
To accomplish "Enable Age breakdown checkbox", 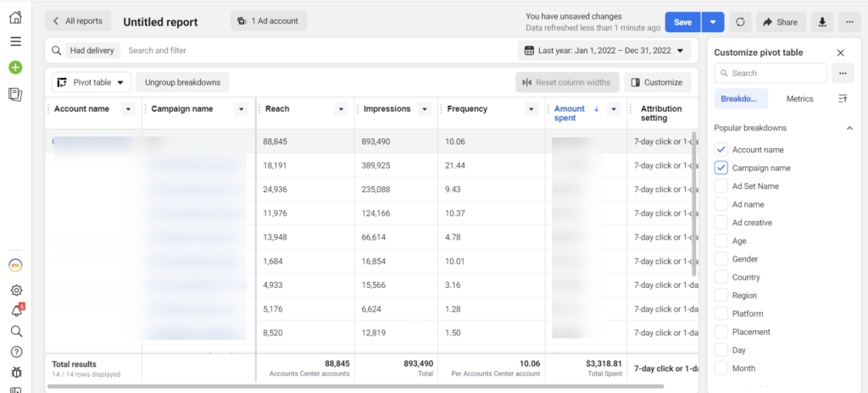I will (x=721, y=241).
